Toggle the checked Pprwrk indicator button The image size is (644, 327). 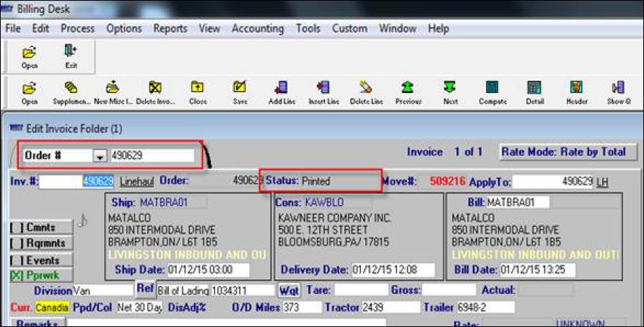pyautogui.click(x=41, y=275)
